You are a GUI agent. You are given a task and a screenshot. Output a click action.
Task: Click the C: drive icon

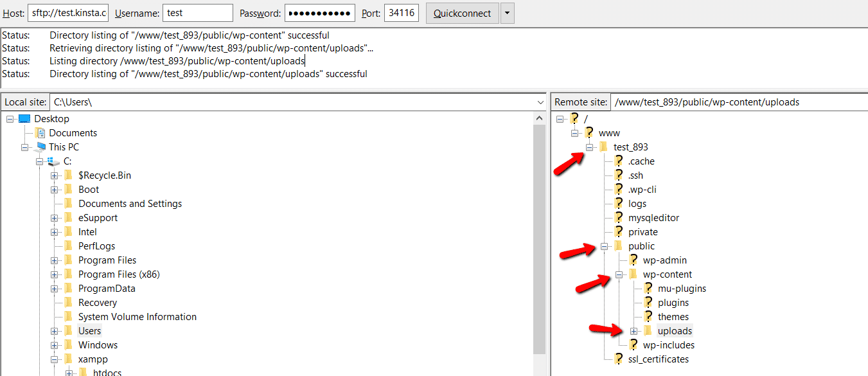click(x=54, y=161)
